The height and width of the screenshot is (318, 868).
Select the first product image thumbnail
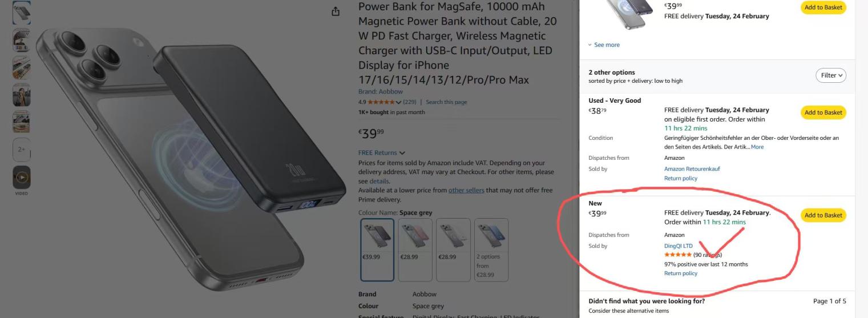(x=22, y=13)
